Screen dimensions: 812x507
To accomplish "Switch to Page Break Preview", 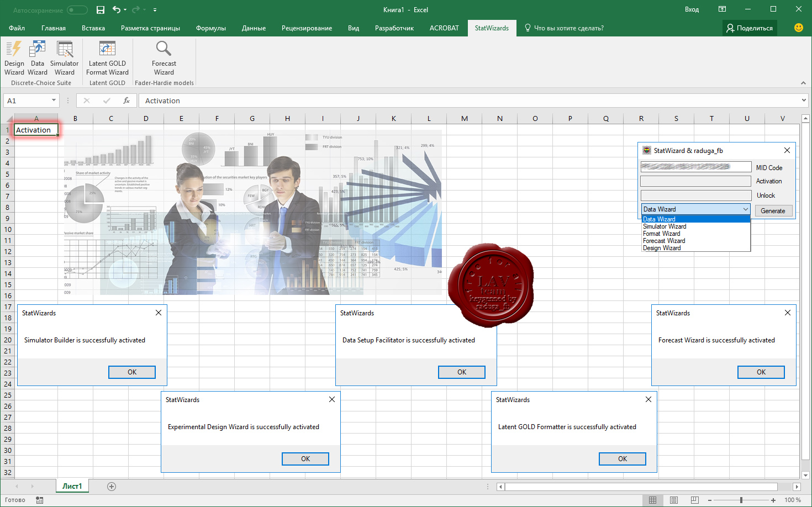I will click(694, 500).
